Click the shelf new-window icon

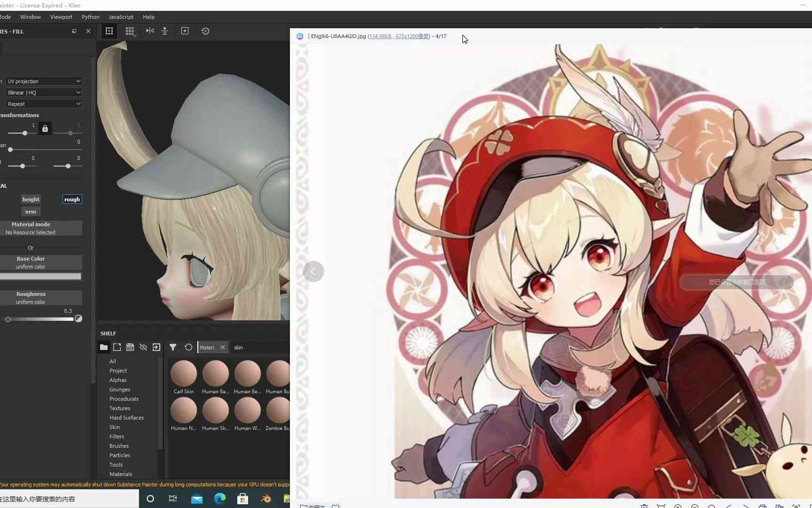pyautogui.click(x=117, y=347)
